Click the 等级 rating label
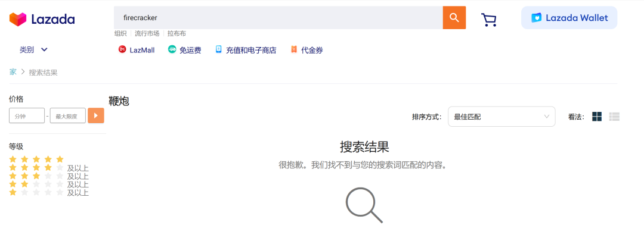This screenshot has height=244, width=644. point(16,146)
